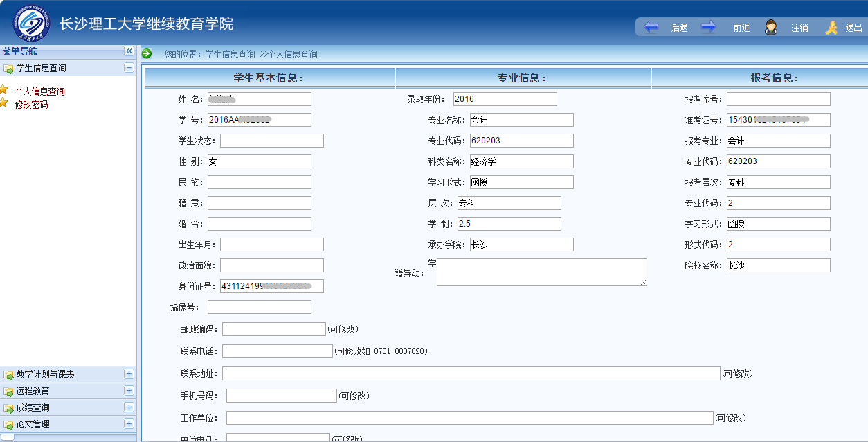Collapse the 学生信息查询 menu section
868x442 pixels.
129,68
